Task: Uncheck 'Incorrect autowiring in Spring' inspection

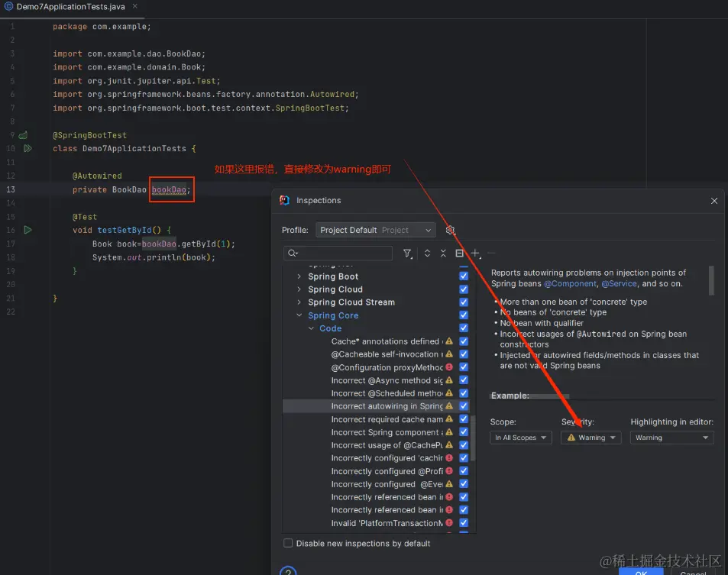Action: pos(464,406)
